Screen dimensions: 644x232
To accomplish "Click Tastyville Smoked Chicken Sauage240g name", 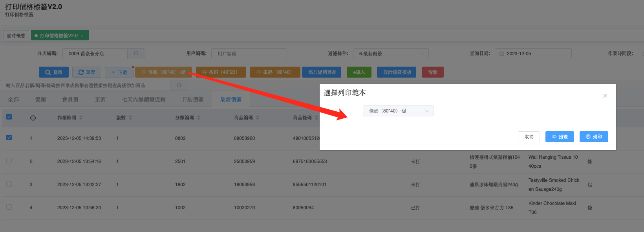I will 554,185.
